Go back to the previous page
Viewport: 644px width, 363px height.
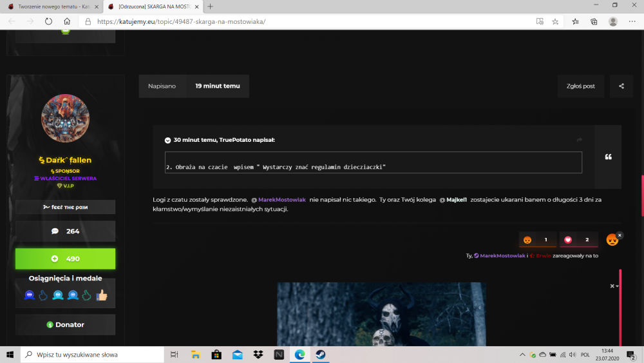pos(12,21)
